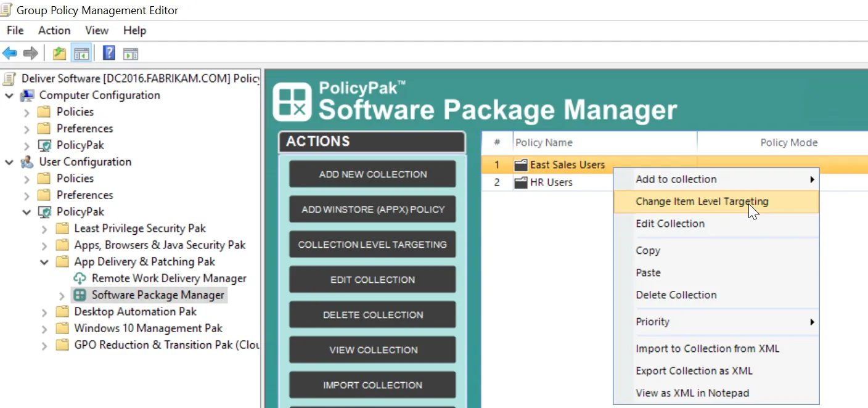
Task: Click the PolicyPak logo in the header
Action: [291, 101]
